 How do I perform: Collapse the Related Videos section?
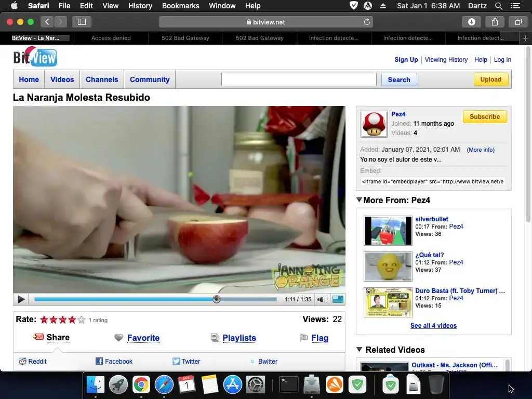[360, 349]
